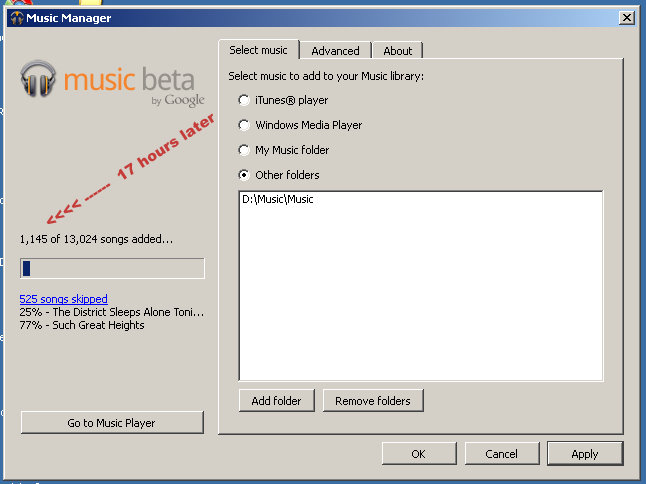Select the iTunes player radio button
The height and width of the screenshot is (484, 646).
point(244,100)
